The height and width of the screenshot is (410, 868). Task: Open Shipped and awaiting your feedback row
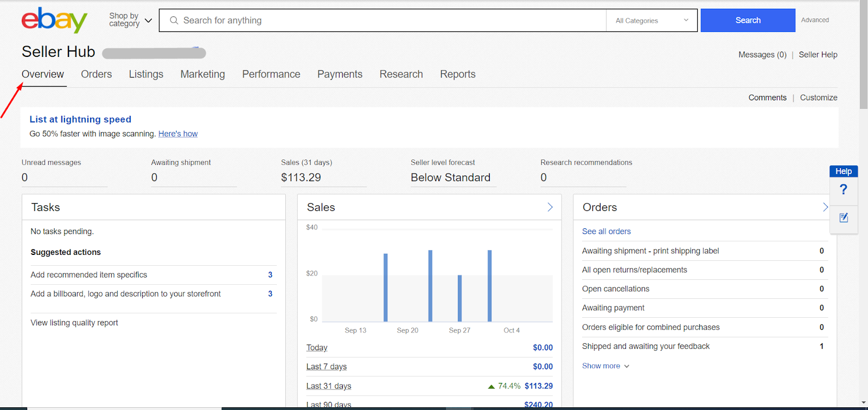[705, 347]
